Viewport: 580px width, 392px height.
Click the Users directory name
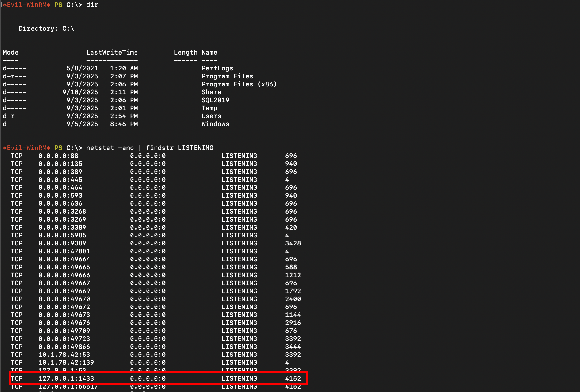coord(211,116)
